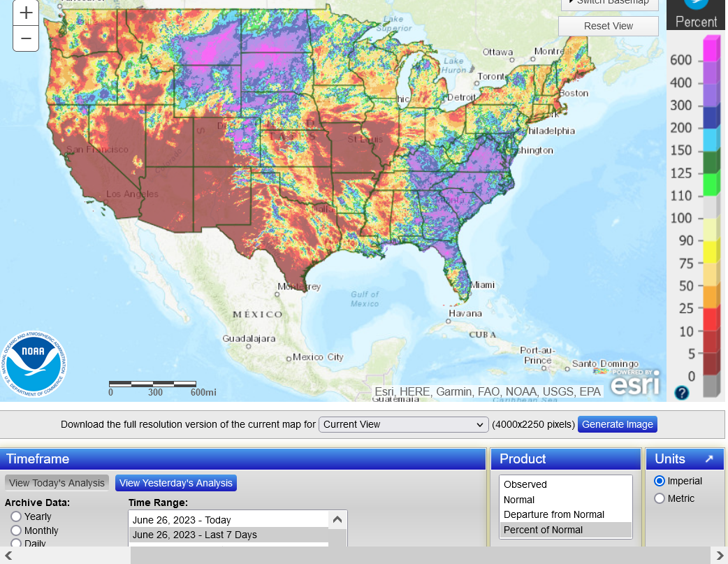The height and width of the screenshot is (564, 728).
Task: Click View Yesterday's Analysis button
Action: (176, 483)
